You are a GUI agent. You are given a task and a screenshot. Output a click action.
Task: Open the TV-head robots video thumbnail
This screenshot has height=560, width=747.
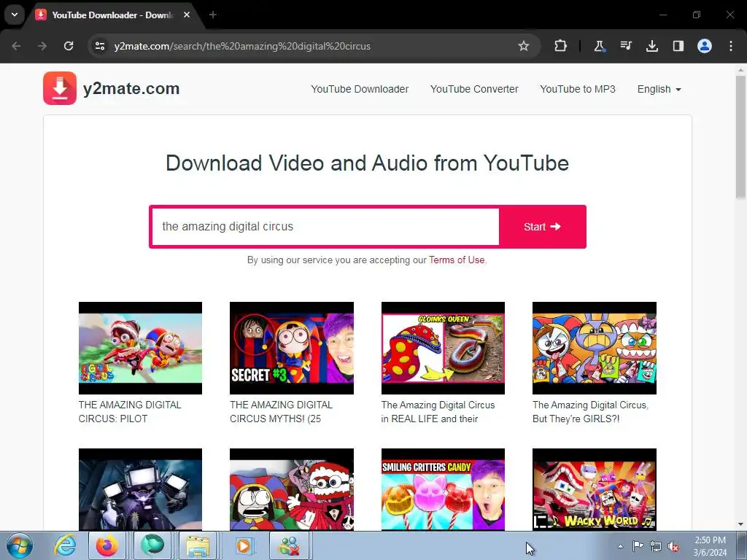140,489
